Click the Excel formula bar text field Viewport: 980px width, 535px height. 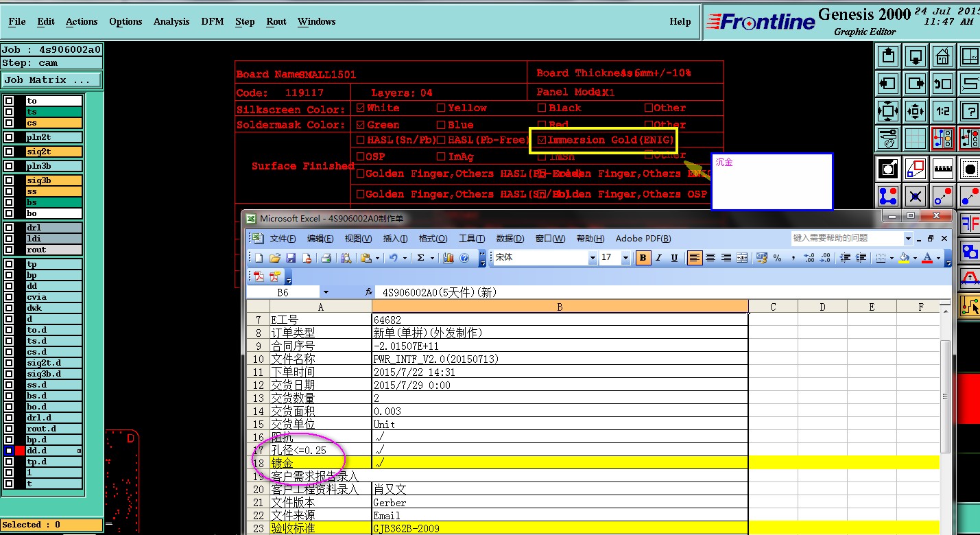pos(663,292)
